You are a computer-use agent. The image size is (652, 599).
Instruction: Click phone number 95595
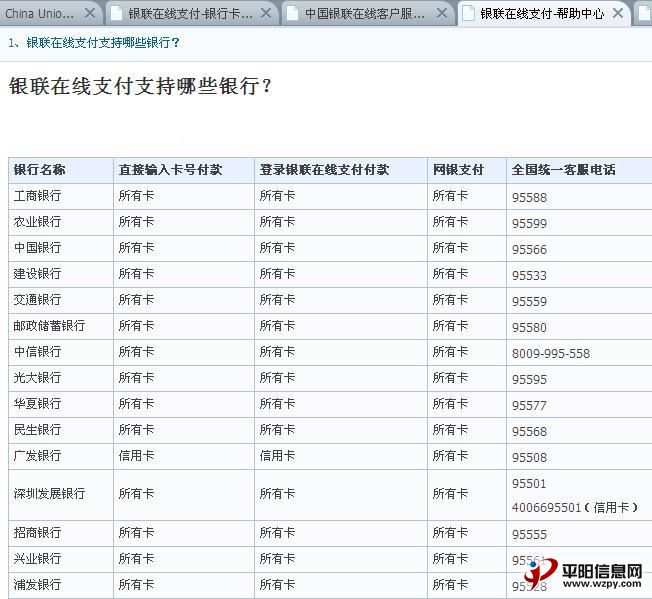(x=529, y=380)
